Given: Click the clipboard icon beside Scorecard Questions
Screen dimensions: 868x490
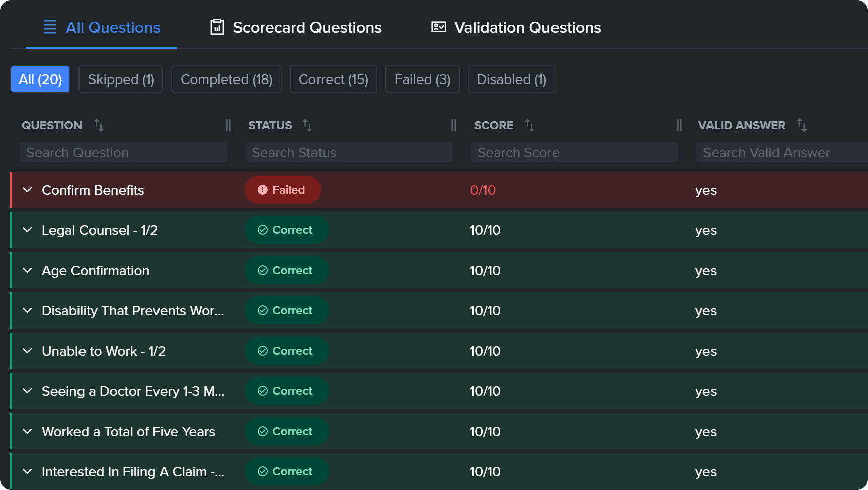Looking at the screenshot, I should 216,27.
